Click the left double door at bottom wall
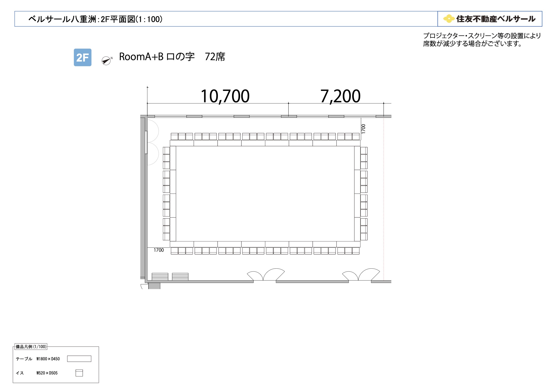The width and height of the screenshot is (555, 392). coord(266,275)
